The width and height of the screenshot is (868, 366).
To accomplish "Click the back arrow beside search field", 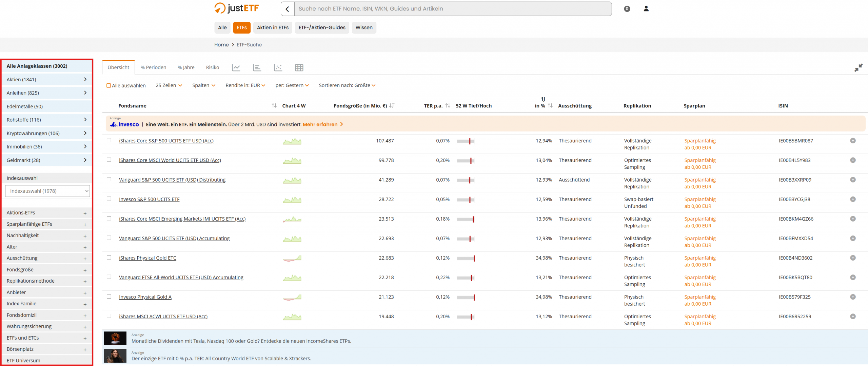I will (288, 9).
